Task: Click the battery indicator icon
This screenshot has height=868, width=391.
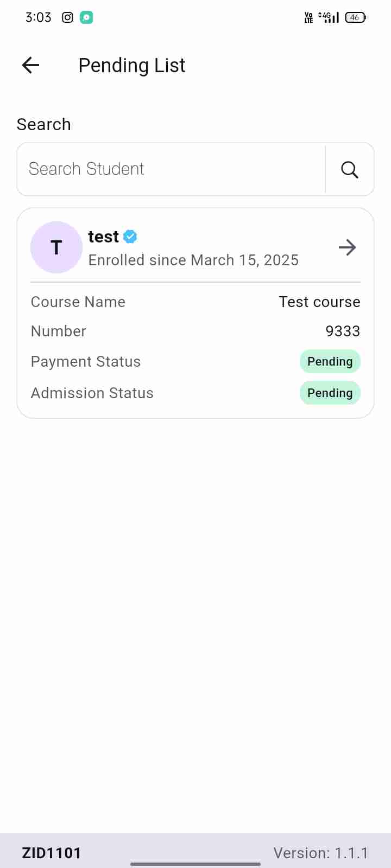Action: 355,17
